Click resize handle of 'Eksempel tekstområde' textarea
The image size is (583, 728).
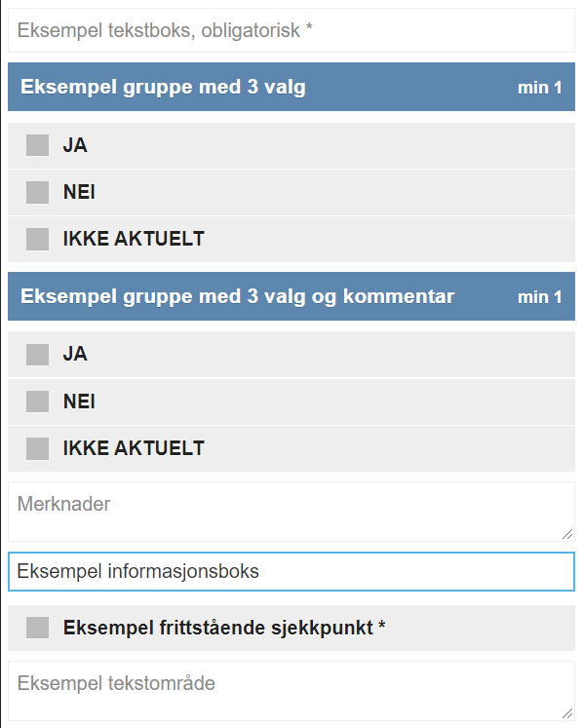pos(567,713)
